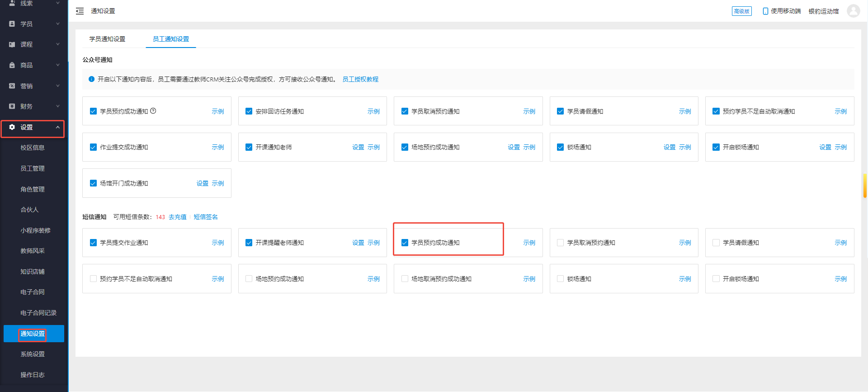Click 设置 link for 开课提醒老师通知
Screen dimensions: 868x392
(358, 243)
